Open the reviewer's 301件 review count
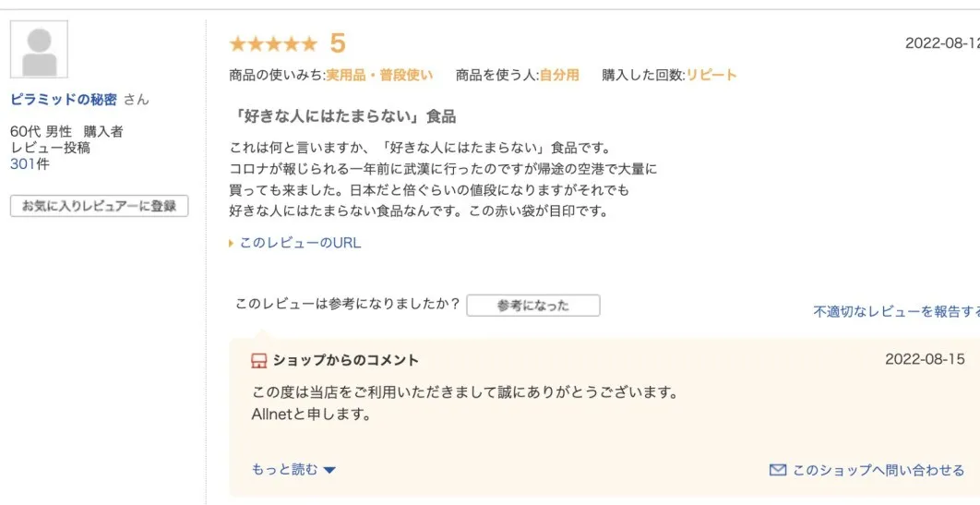 30,164
